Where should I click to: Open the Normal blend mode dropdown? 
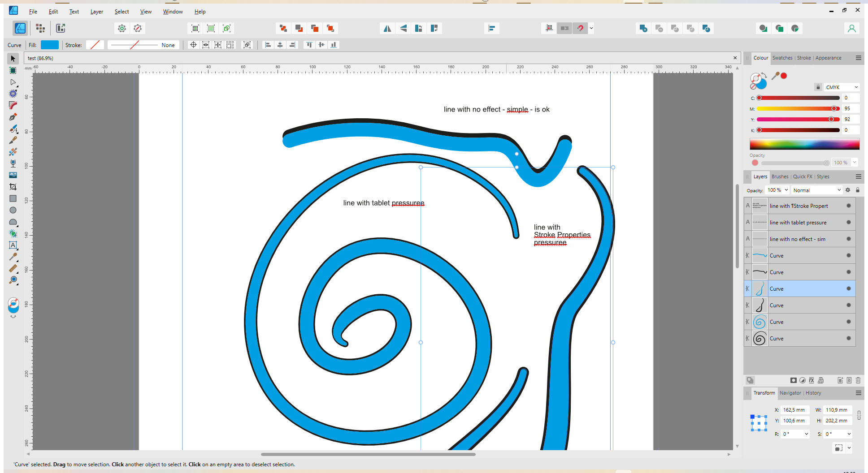816,190
